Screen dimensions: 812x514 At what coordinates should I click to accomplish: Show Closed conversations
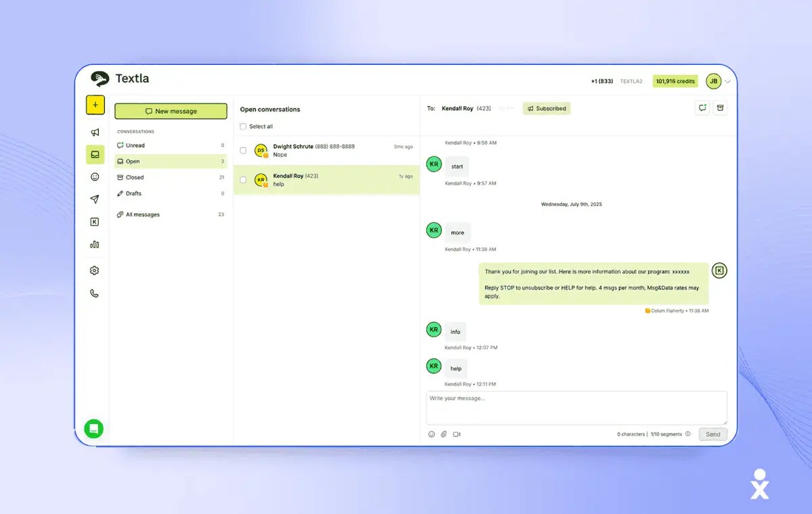point(171,177)
